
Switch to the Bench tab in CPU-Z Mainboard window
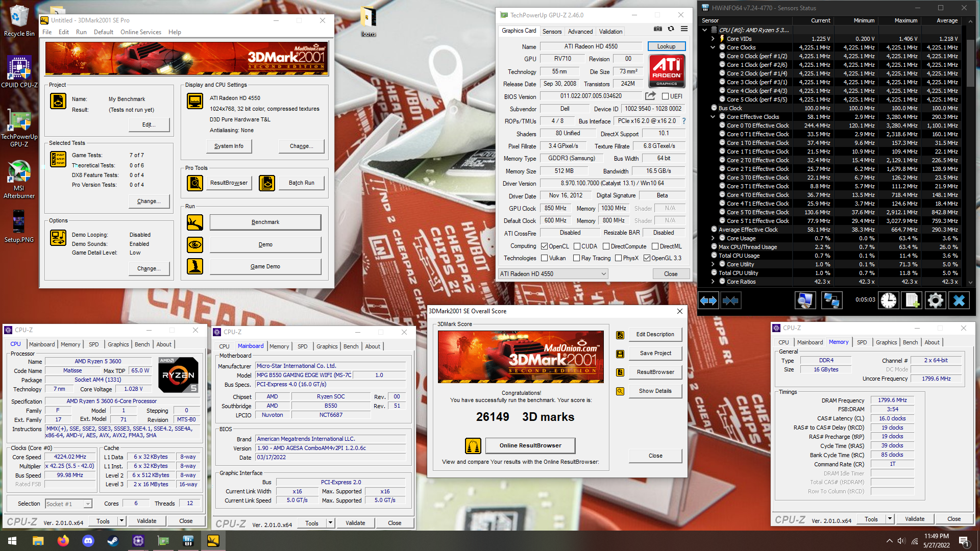click(351, 346)
